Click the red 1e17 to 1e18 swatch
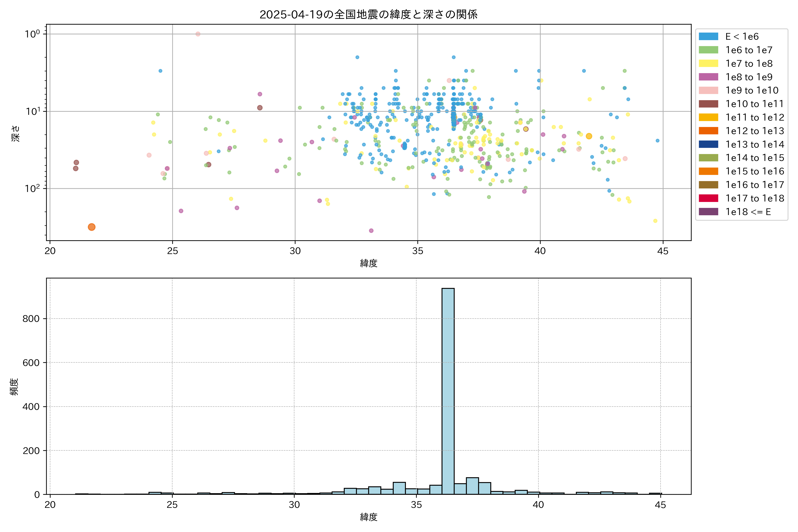Image resolution: width=798 pixels, height=532 pixels. pyautogui.click(x=708, y=198)
